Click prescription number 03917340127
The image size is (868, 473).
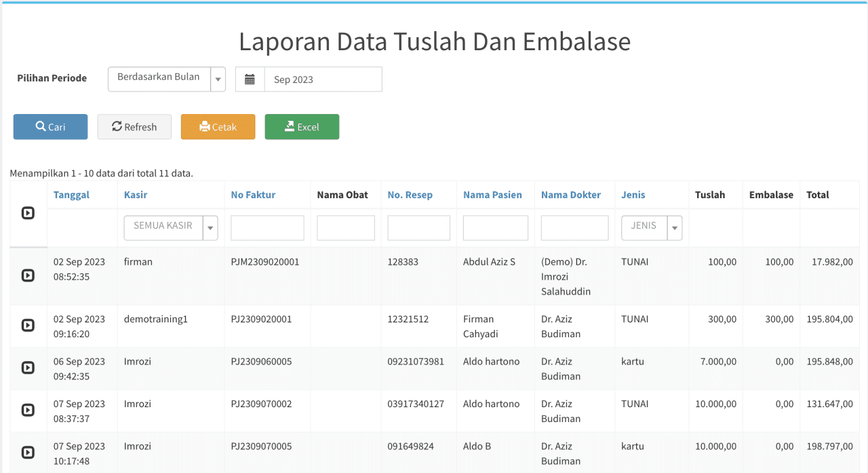(416, 404)
